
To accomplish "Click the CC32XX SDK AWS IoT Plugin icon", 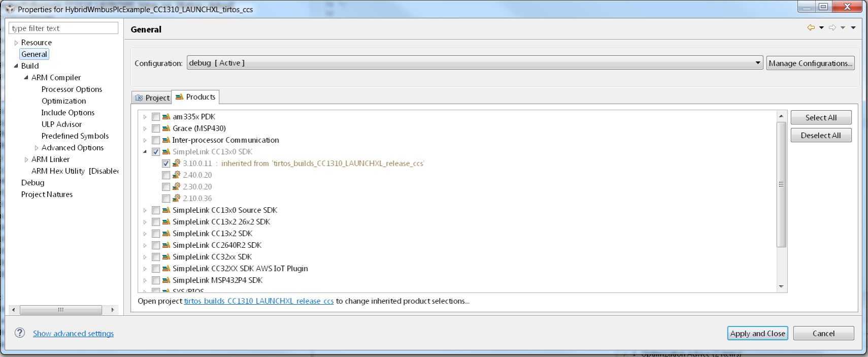I will click(166, 269).
